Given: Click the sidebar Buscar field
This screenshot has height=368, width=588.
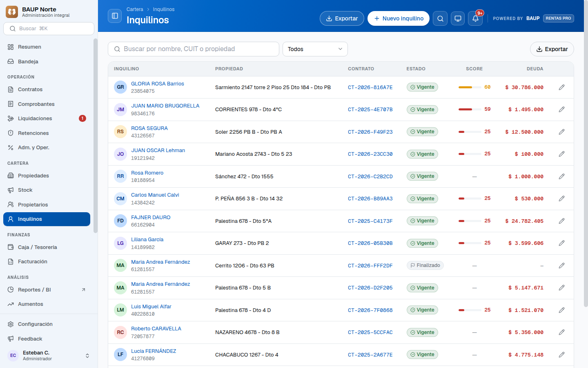Looking at the screenshot, I should click(49, 29).
